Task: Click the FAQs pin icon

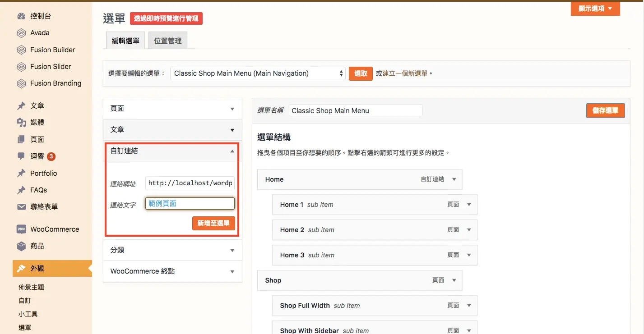Action: tap(21, 190)
